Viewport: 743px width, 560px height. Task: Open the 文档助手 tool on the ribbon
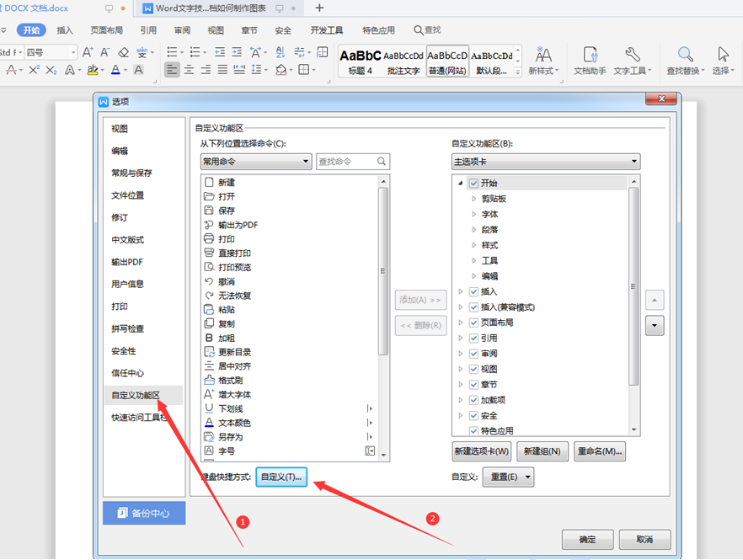[x=591, y=56]
